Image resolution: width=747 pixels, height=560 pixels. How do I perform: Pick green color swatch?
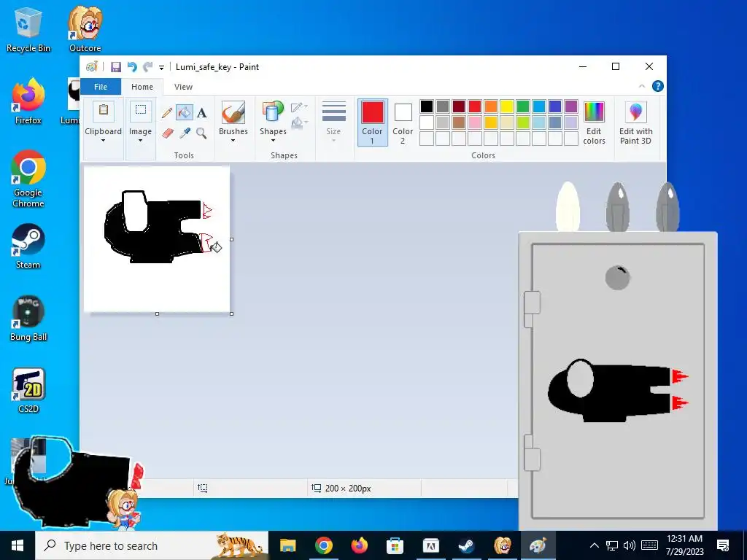[523, 106]
